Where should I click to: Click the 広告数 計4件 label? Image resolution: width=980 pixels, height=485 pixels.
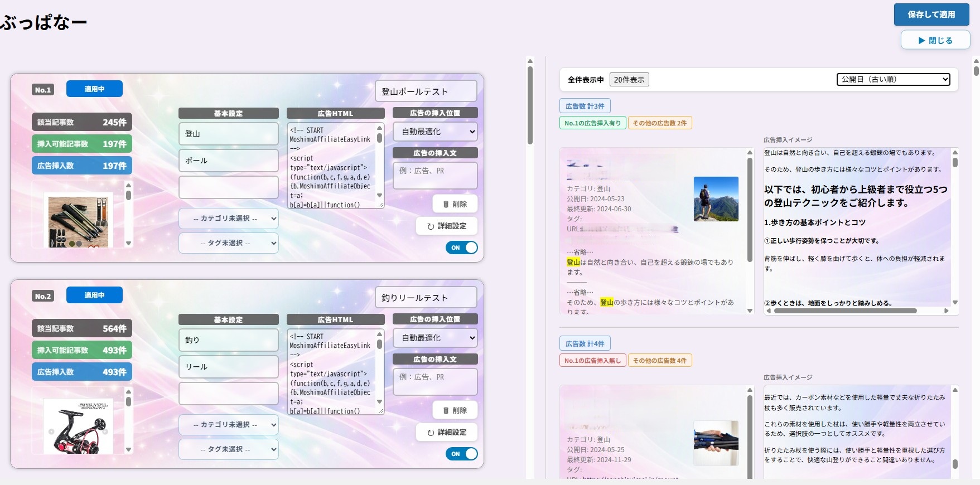coord(585,343)
